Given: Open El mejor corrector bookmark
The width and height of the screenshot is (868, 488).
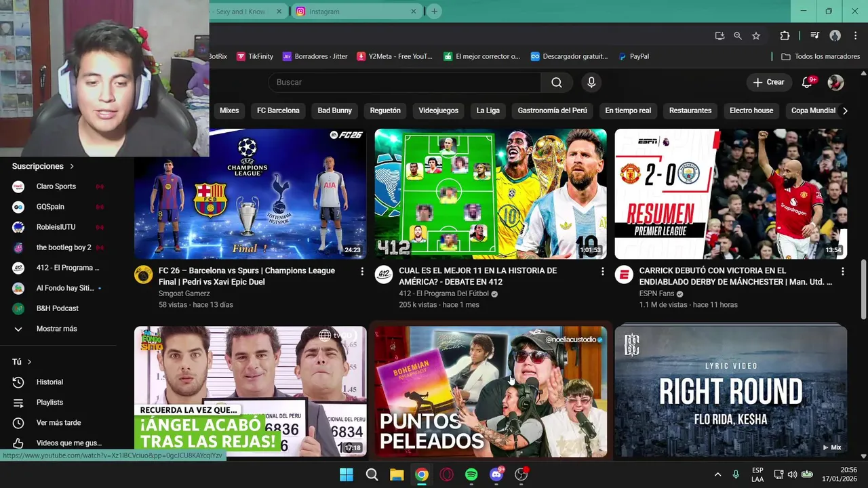Looking at the screenshot, I should (481, 56).
